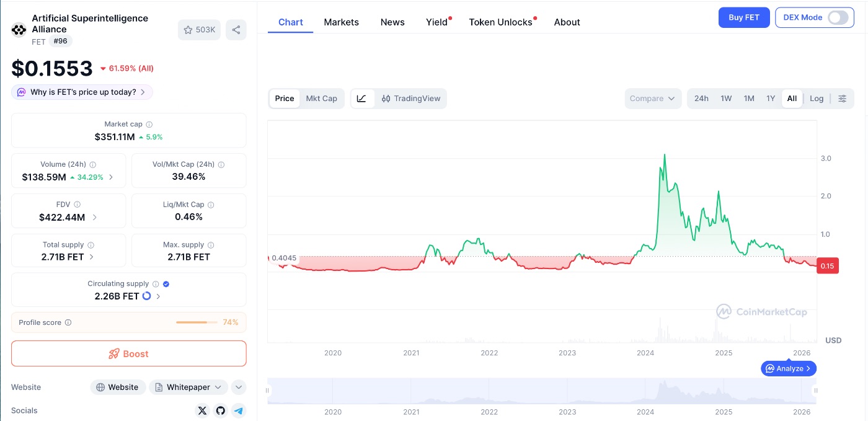Open the Telegram social icon
The width and height of the screenshot is (868, 421).
click(x=239, y=410)
